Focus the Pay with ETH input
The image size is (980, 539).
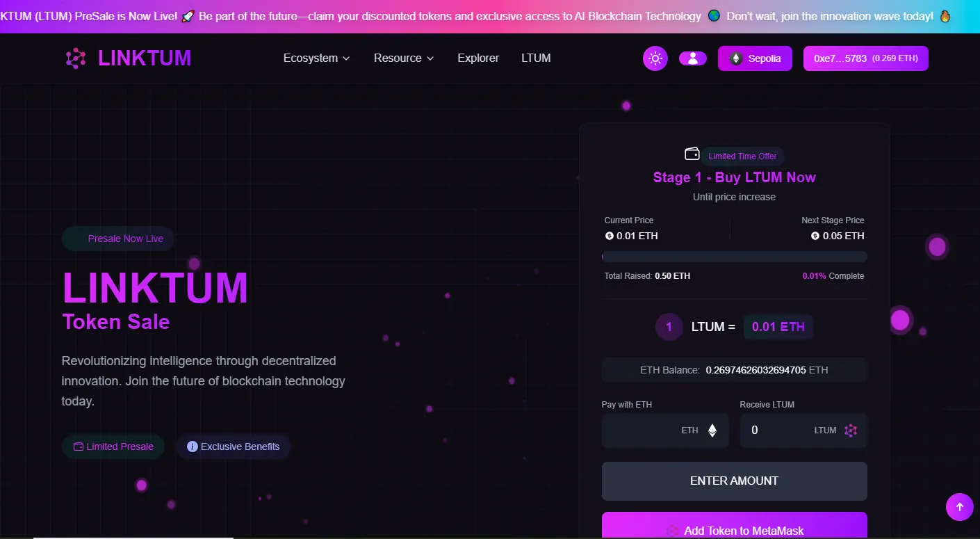[x=665, y=431]
